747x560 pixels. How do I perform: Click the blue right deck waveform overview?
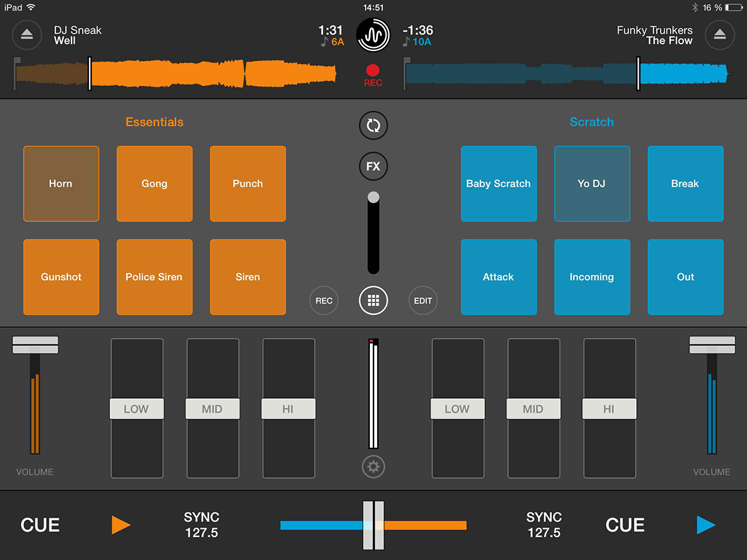point(566,74)
